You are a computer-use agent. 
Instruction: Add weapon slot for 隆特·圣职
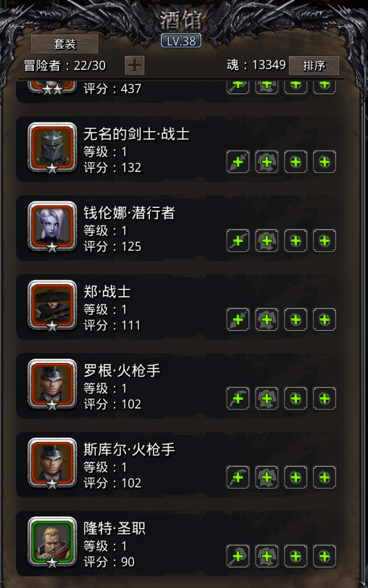[x=238, y=556]
